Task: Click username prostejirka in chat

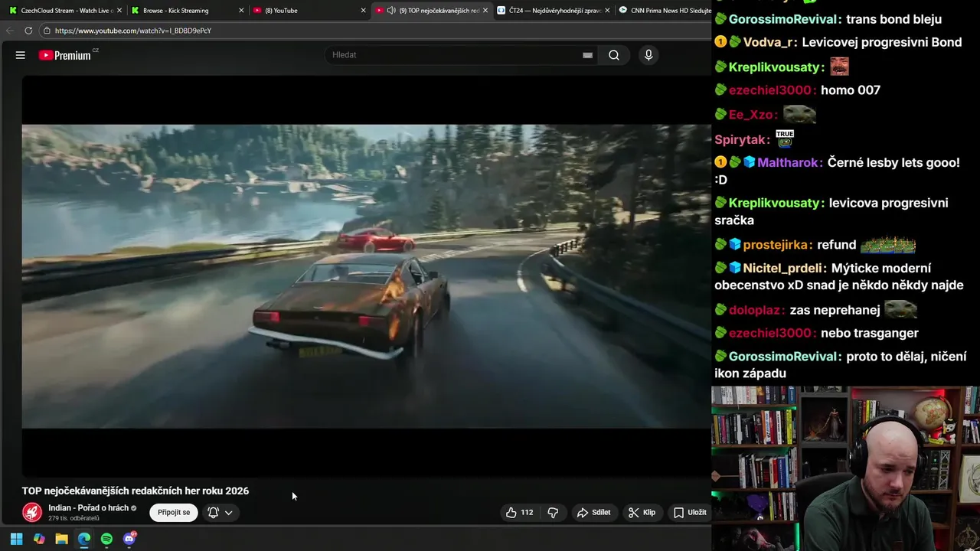Action: (x=776, y=245)
